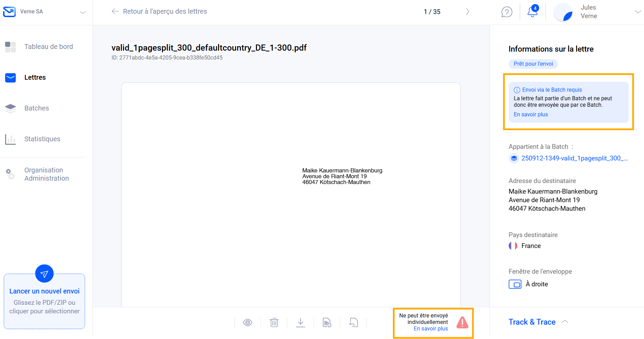Open Jules Verne user menu
The height and width of the screenshot is (339, 644).
click(638, 12)
